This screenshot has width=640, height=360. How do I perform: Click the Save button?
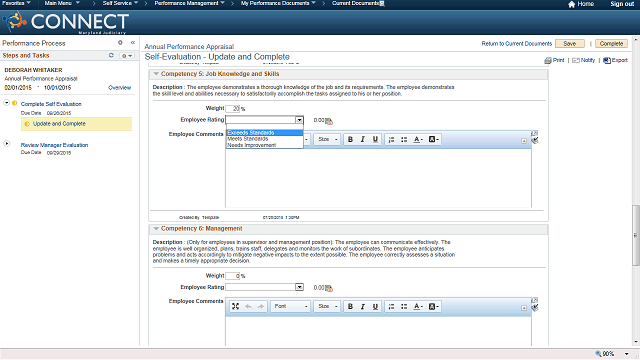570,44
